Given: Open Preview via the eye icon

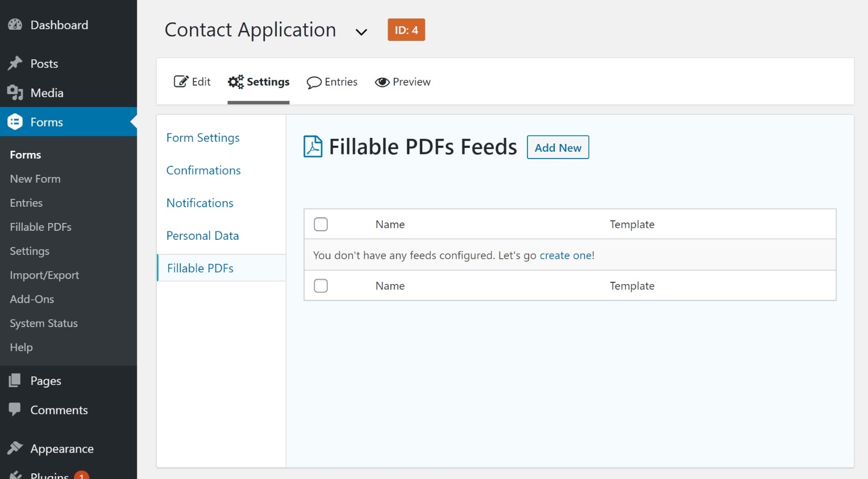Looking at the screenshot, I should tap(383, 82).
